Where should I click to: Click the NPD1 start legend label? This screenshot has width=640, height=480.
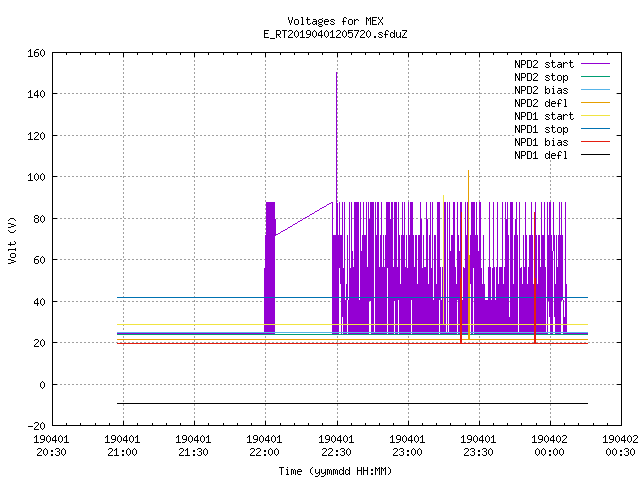pos(544,116)
